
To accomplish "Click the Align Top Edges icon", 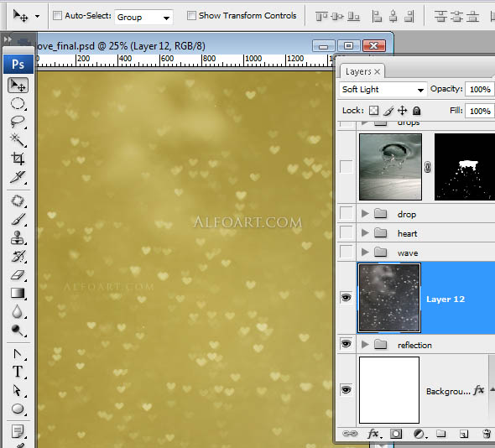I will tap(321, 16).
